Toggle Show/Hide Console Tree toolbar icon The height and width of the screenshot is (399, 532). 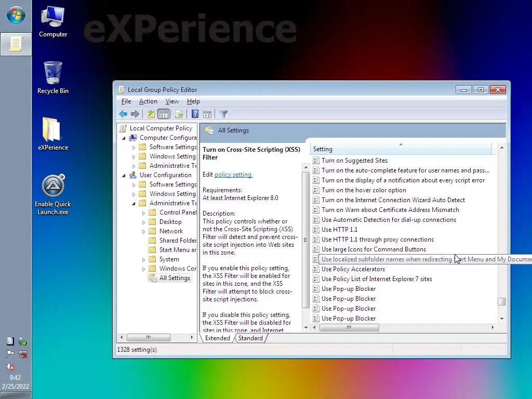coord(163,114)
